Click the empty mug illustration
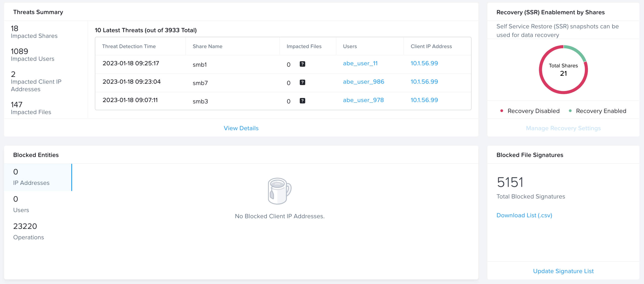Image resolution: width=644 pixels, height=284 pixels. [x=279, y=191]
